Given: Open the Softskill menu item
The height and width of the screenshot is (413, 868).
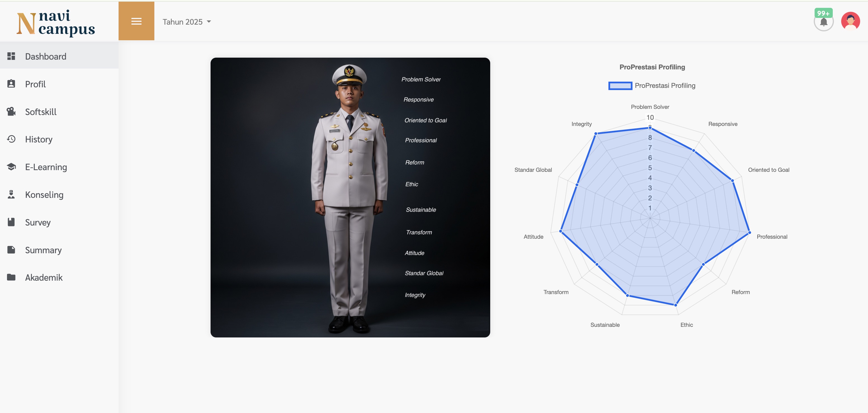Looking at the screenshot, I should [59, 112].
